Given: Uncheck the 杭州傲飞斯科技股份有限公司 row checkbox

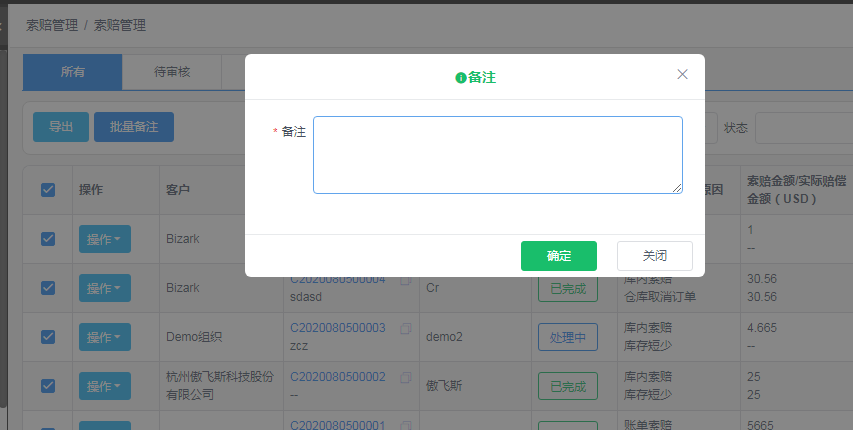Looking at the screenshot, I should (48, 385).
